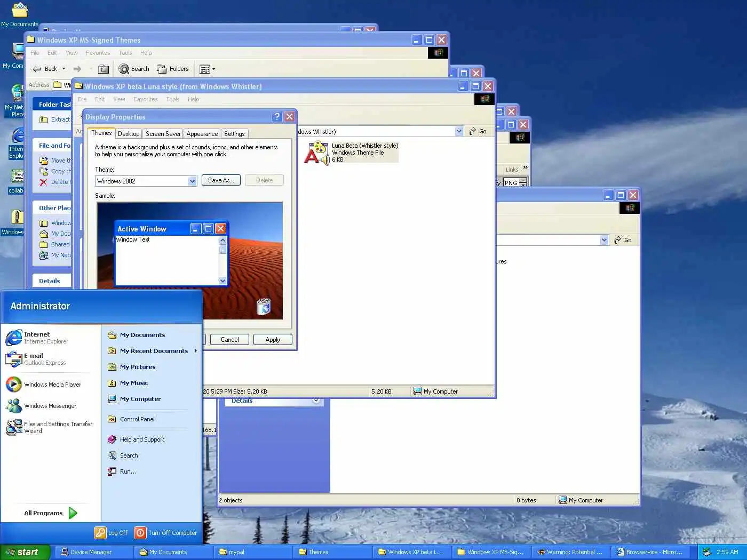747x560 pixels.
Task: Switch to Device Manager taskbar button
Action: pyautogui.click(x=93, y=552)
